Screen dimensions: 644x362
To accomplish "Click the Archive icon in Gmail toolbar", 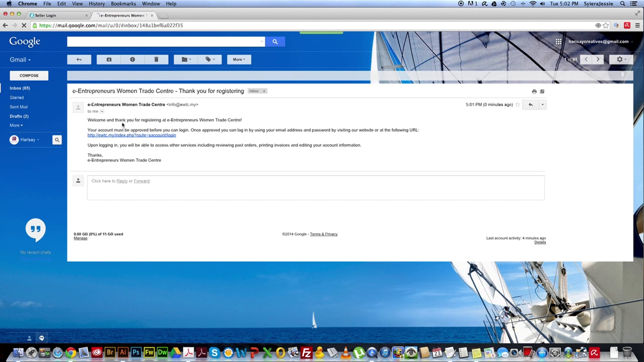I will click(x=109, y=60).
